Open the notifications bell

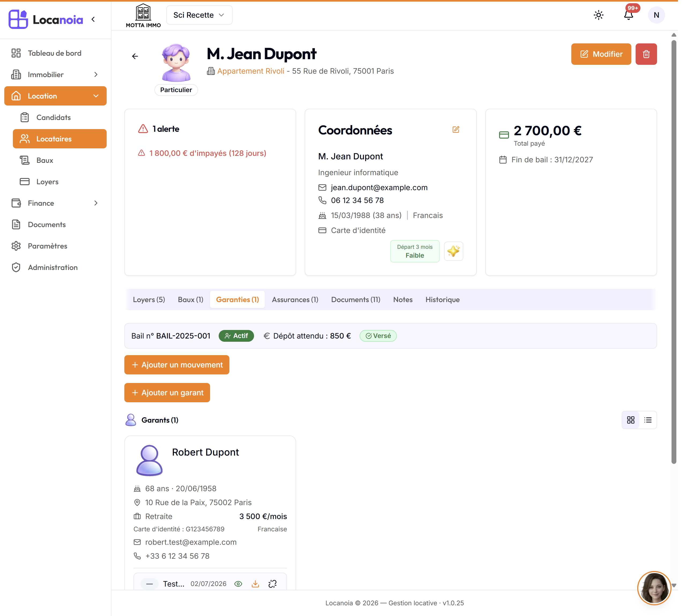(628, 15)
